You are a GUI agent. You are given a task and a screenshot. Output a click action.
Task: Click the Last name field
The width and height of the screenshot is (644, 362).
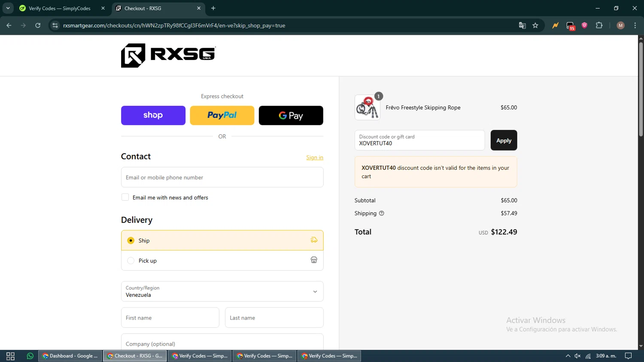[x=274, y=317]
